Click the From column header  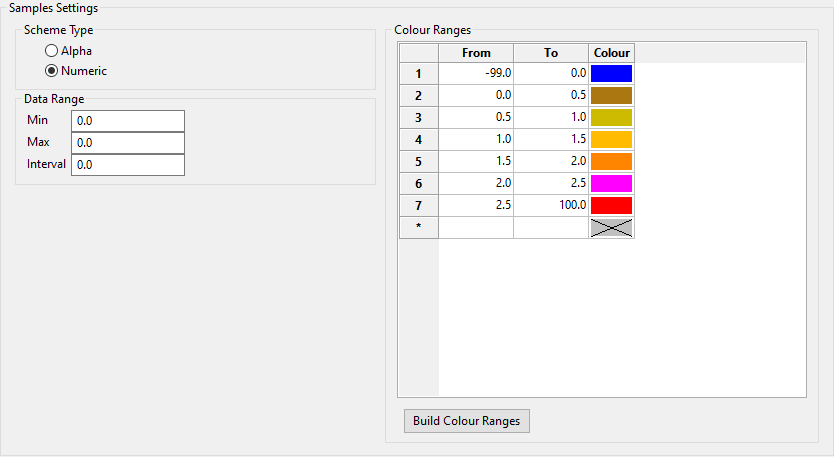click(x=476, y=52)
